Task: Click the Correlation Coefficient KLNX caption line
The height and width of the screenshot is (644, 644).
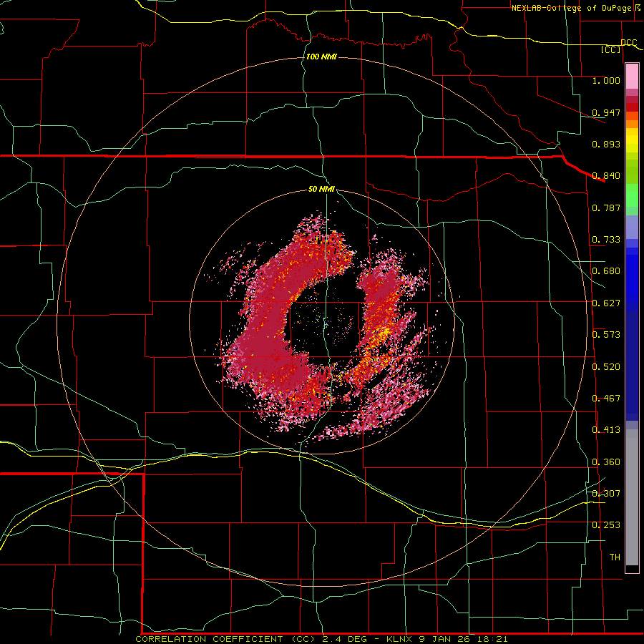Action: (321, 639)
